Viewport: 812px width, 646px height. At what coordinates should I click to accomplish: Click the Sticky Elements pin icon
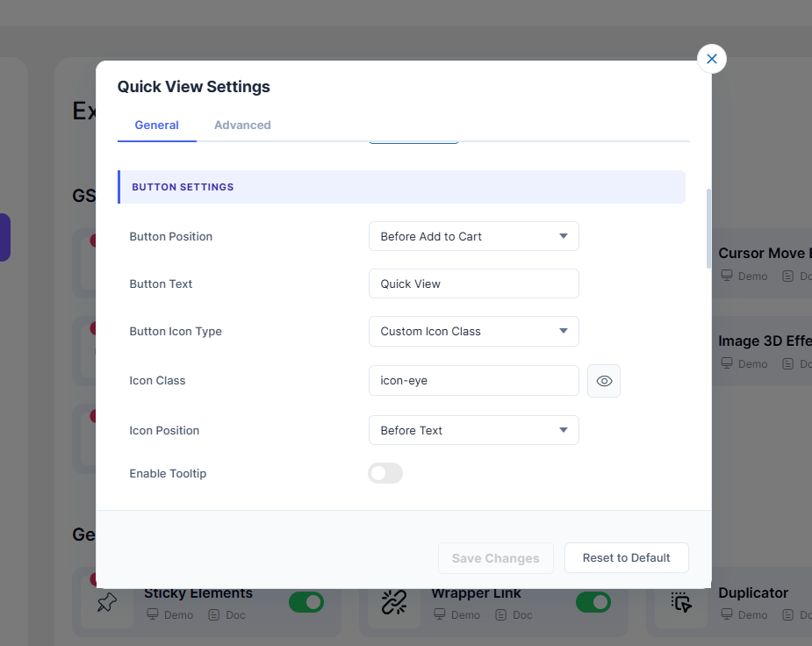106,603
